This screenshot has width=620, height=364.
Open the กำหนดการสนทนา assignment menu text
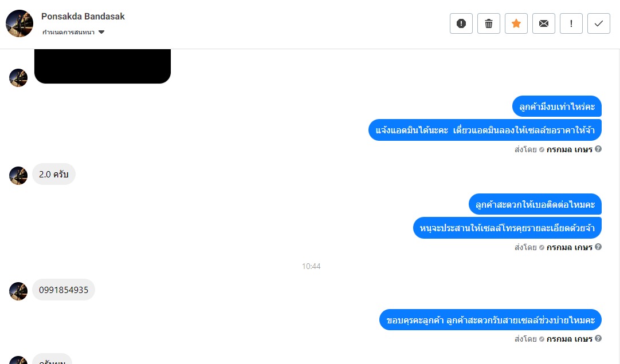[68, 33]
